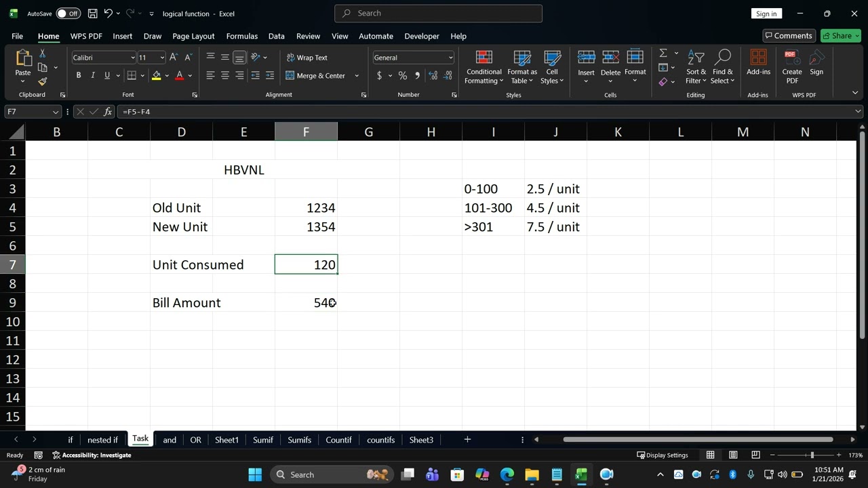868x488 pixels.
Task: Click the Undo arrow icon
Action: [108, 14]
